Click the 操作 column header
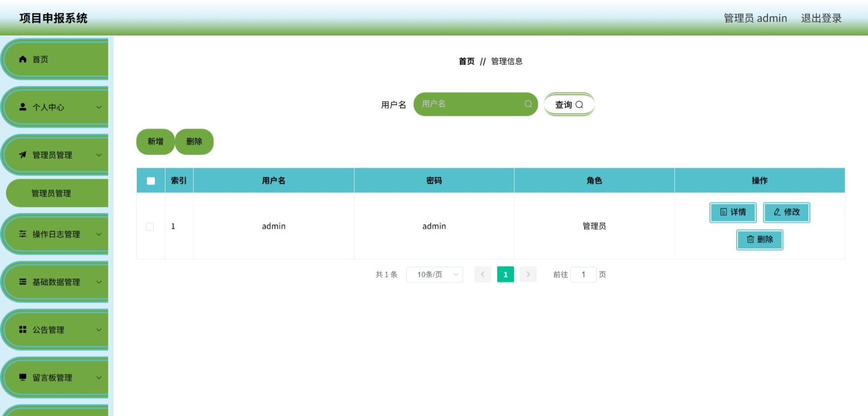This screenshot has width=868, height=416. click(x=760, y=180)
